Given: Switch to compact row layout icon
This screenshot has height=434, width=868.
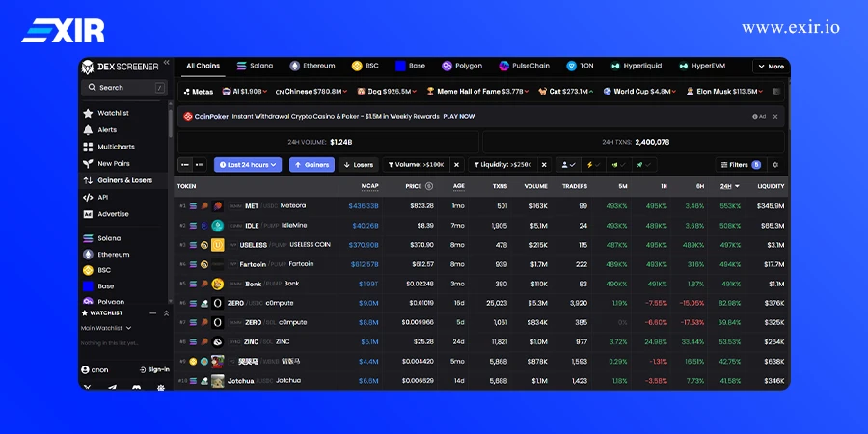Looking at the screenshot, I should click(185, 165).
